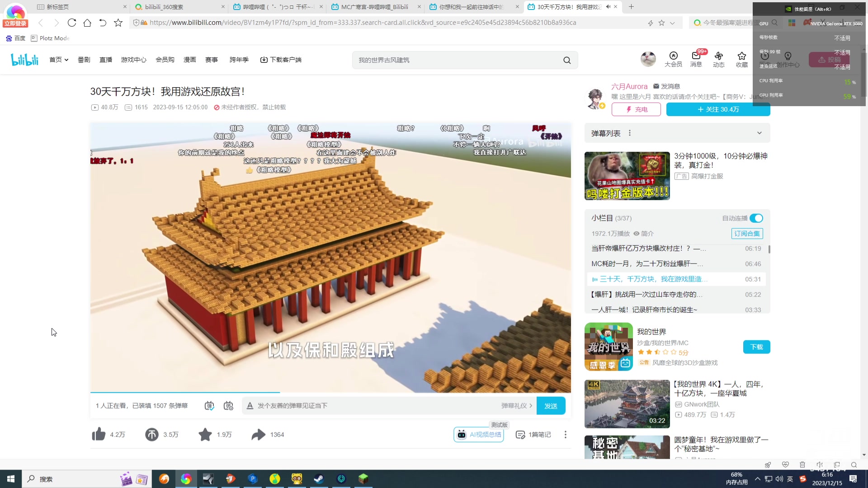This screenshot has width=868, height=488.
Task: Click the 关注 30.4万 follow button
Action: pos(718,109)
